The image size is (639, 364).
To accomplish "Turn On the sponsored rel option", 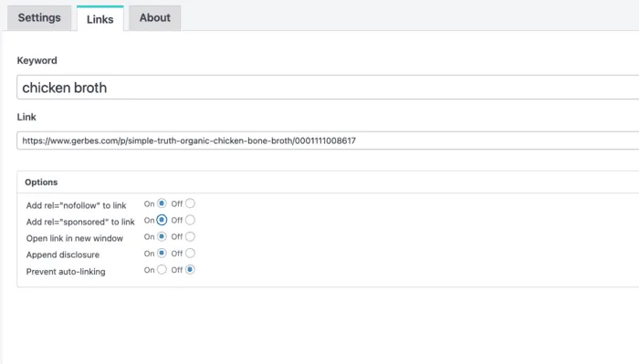I will point(162,220).
